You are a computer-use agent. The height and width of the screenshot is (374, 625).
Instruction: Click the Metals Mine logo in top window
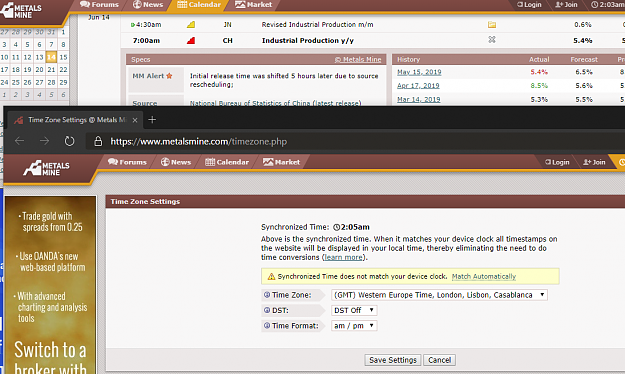click(22, 10)
